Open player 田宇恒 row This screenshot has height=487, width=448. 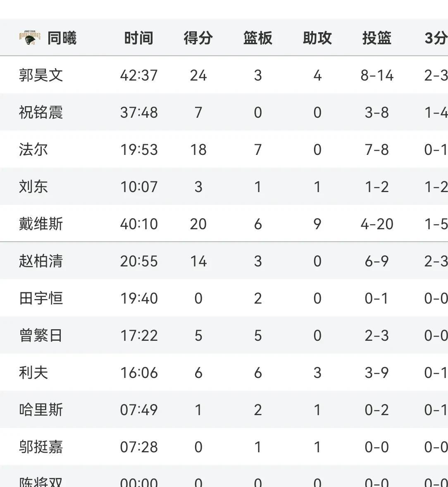click(x=224, y=298)
